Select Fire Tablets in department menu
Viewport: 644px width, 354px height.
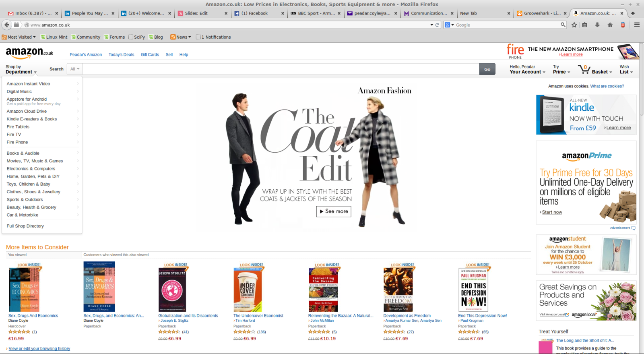pyautogui.click(x=18, y=126)
